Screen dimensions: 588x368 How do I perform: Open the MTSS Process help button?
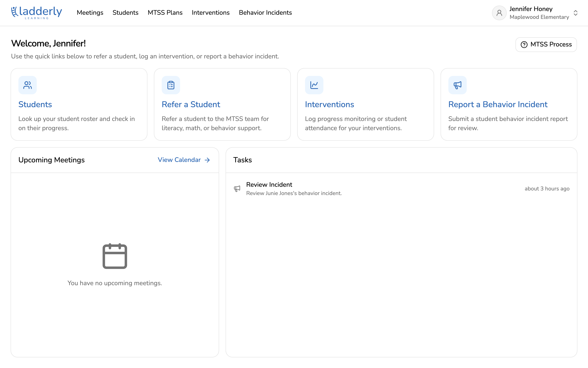(546, 44)
